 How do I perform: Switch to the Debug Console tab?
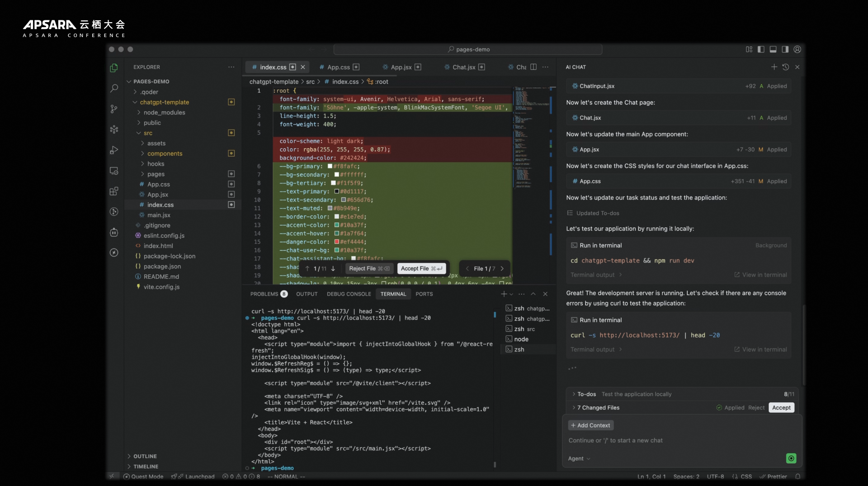coord(349,294)
